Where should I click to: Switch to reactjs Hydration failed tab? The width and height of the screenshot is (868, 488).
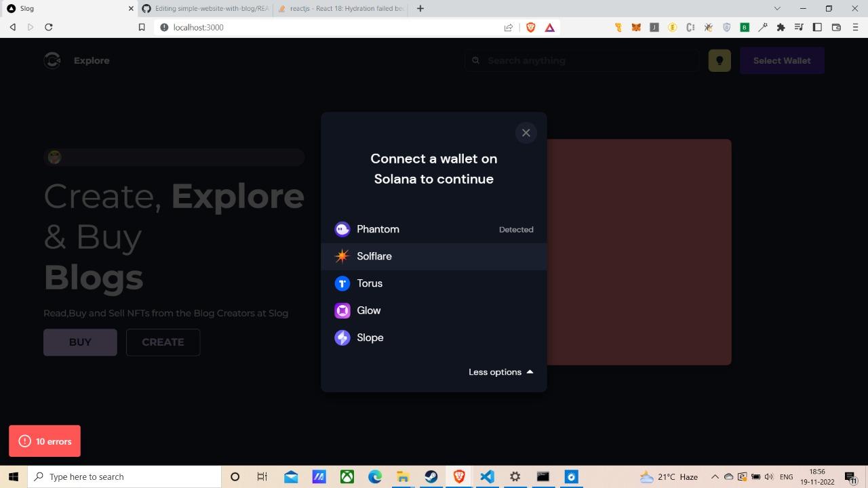pyautogui.click(x=341, y=8)
